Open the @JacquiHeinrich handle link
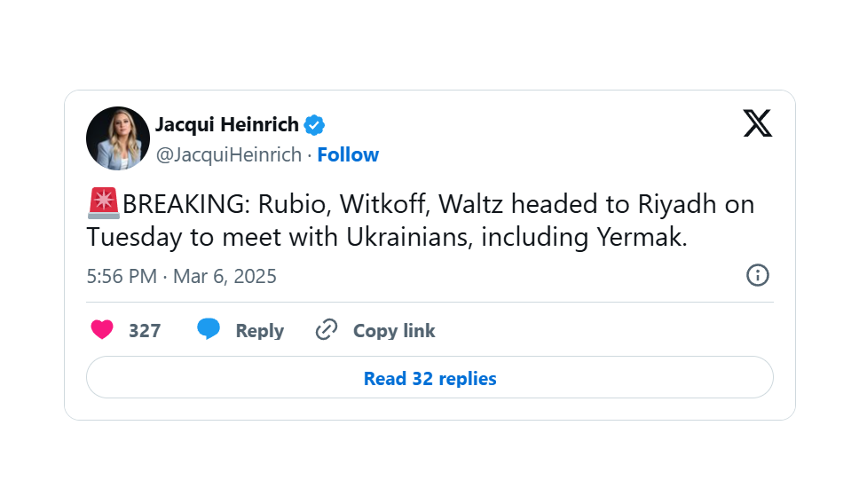 pyautogui.click(x=228, y=154)
